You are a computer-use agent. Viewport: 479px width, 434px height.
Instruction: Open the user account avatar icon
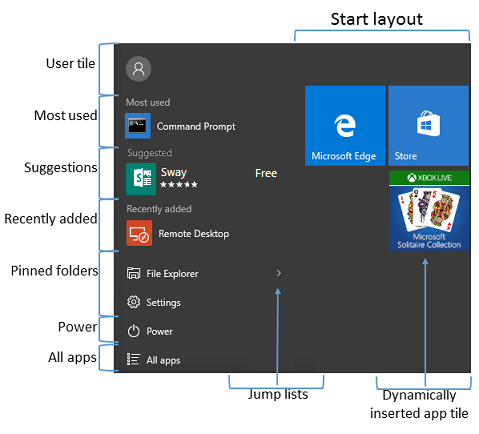click(138, 69)
